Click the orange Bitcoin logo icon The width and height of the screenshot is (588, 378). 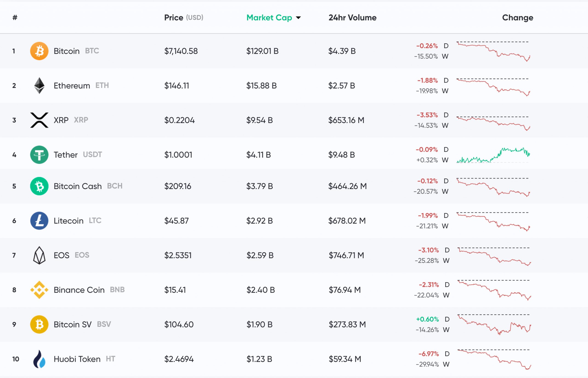39,51
